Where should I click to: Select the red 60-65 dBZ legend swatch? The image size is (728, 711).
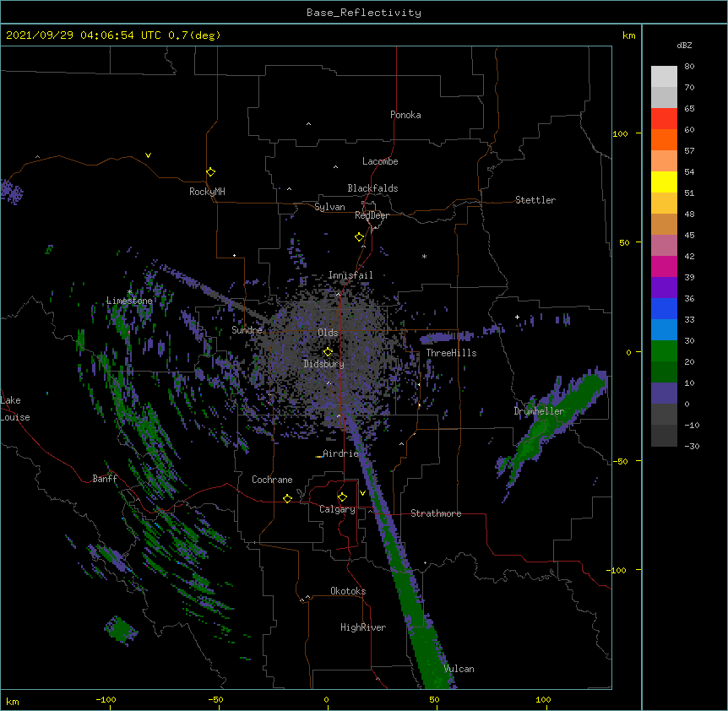point(664,119)
